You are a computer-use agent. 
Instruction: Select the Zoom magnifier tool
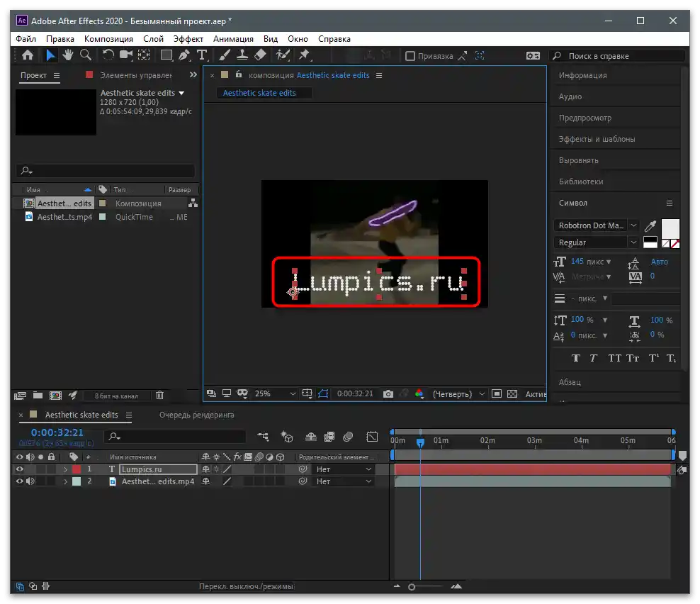point(85,55)
